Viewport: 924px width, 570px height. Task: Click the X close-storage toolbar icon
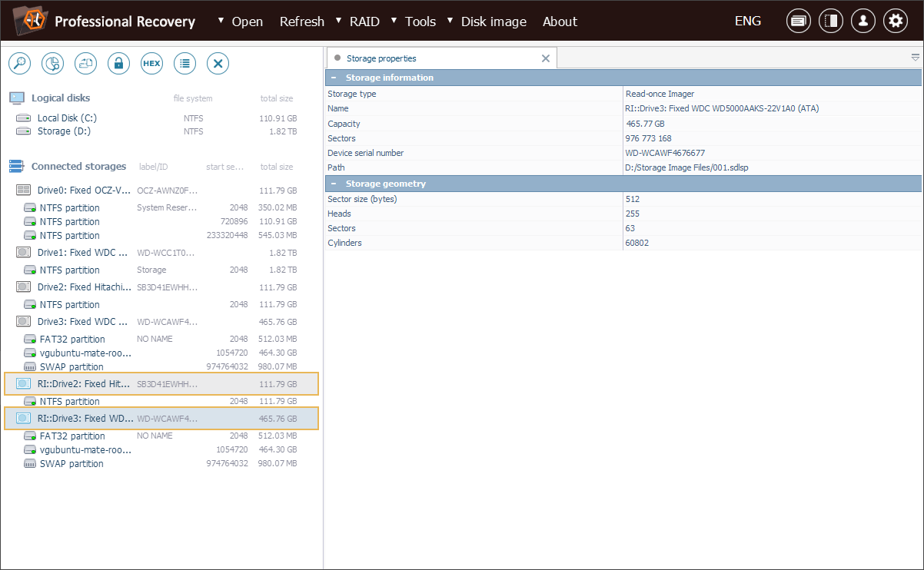point(218,64)
